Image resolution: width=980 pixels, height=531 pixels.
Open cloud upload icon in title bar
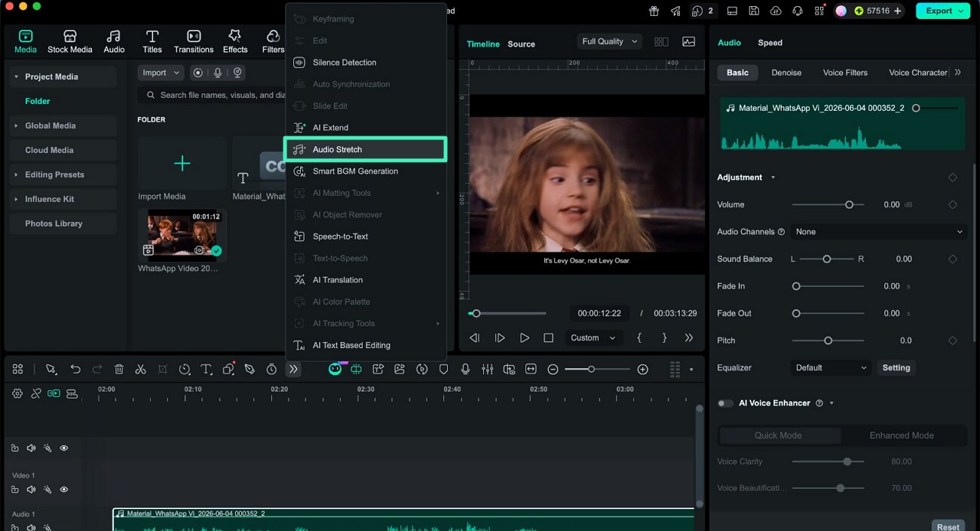pos(776,11)
